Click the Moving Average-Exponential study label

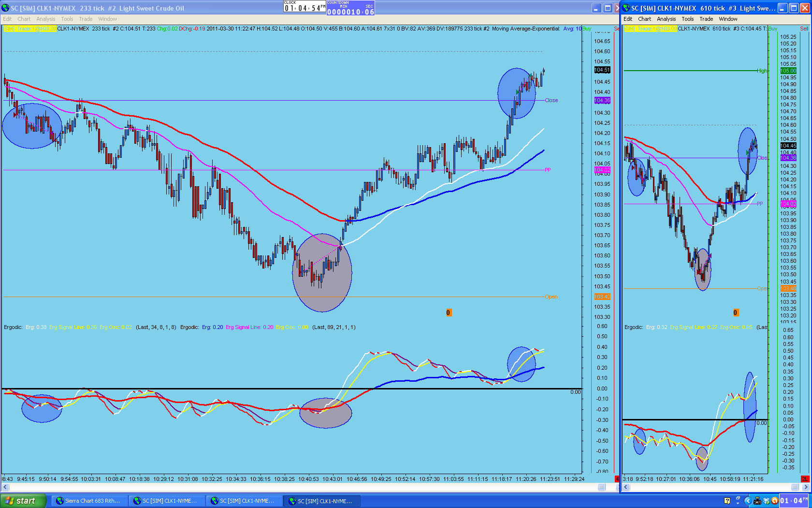coord(526,29)
